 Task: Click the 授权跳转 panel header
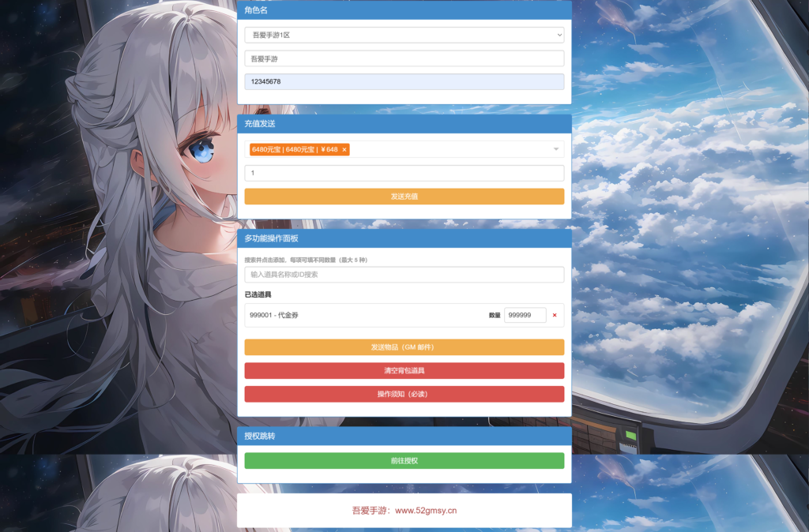pyautogui.click(x=404, y=436)
